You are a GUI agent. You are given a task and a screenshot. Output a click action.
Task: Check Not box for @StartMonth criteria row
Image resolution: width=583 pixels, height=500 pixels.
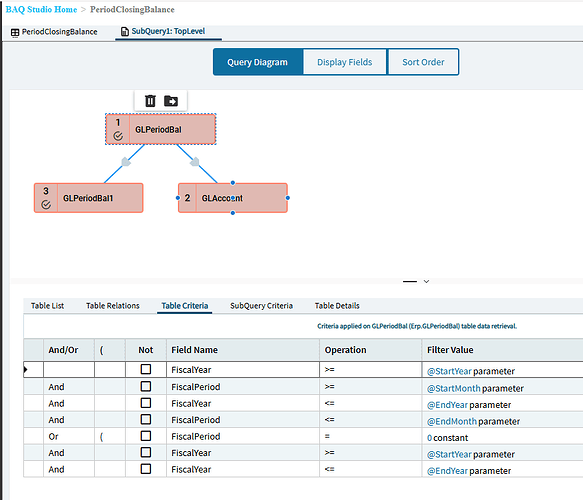(146, 386)
